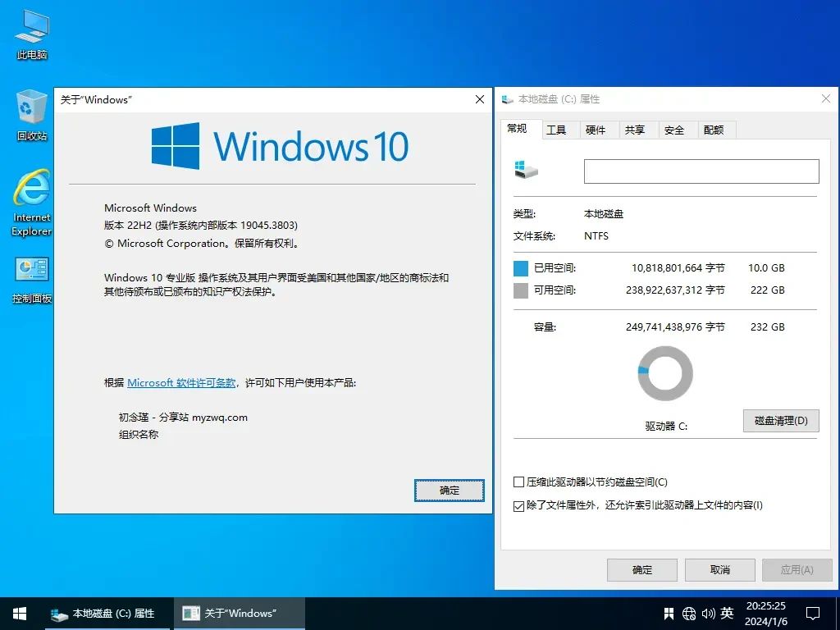Click the drive icon beside the name field
The width and height of the screenshot is (840, 630).
[526, 170]
